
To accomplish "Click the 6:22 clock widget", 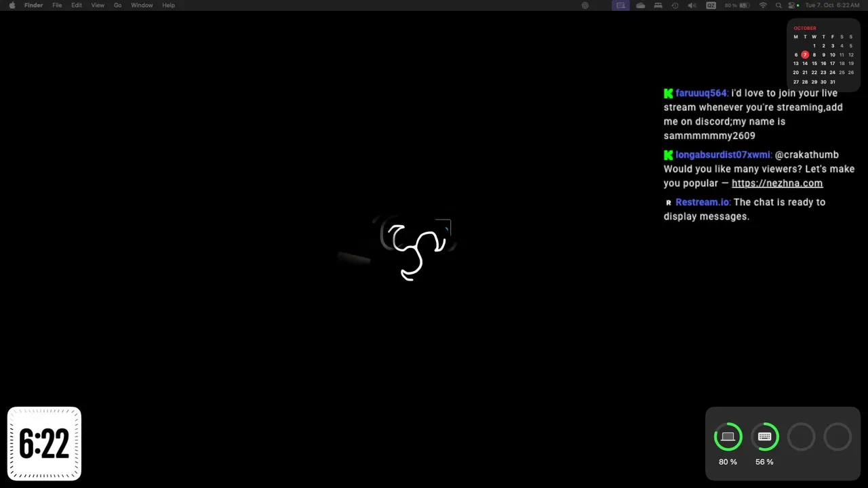I will coord(44,444).
